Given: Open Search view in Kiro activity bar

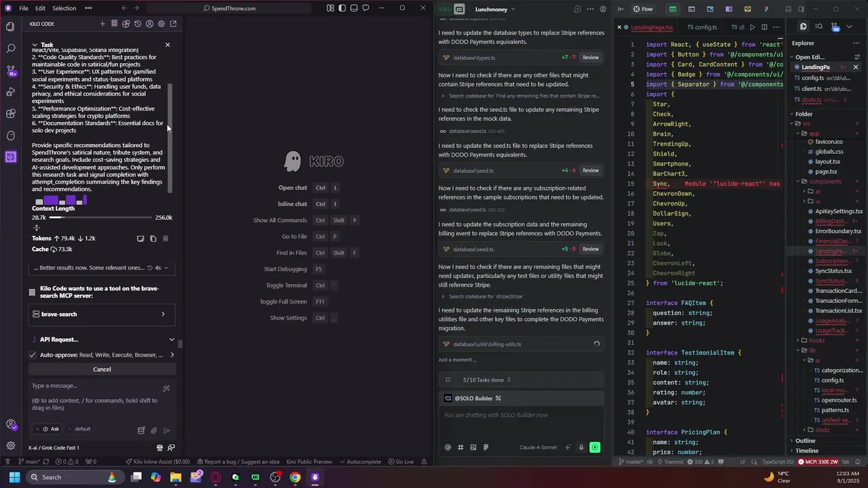Looking at the screenshot, I should pos(10,48).
